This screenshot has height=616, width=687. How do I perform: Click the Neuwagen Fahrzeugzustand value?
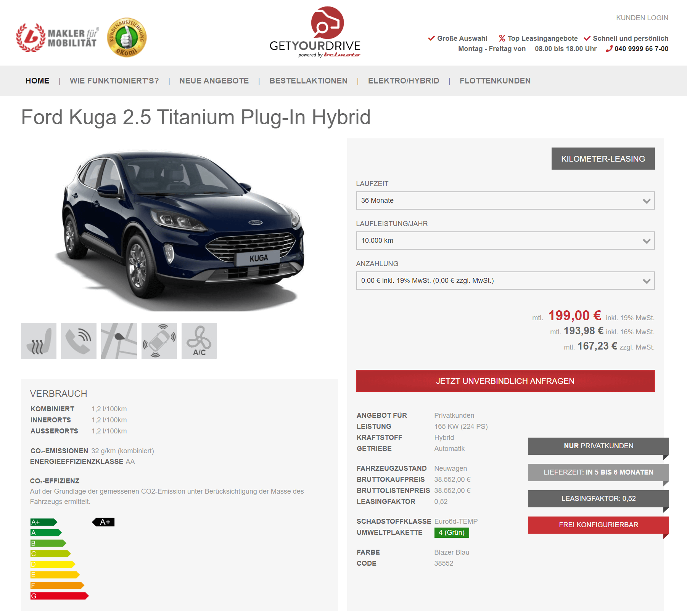(x=450, y=468)
